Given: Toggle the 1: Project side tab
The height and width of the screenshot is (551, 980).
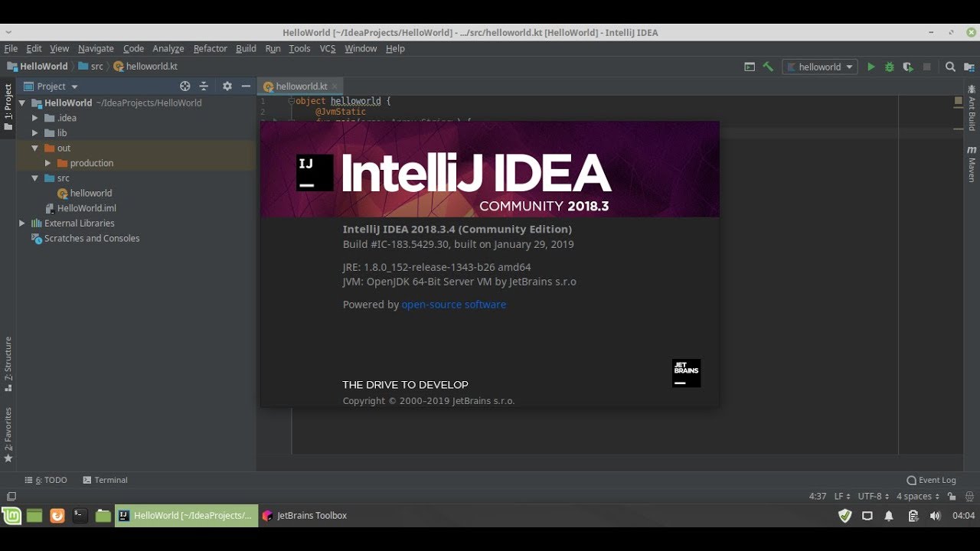Looking at the screenshot, I should tap(8, 106).
